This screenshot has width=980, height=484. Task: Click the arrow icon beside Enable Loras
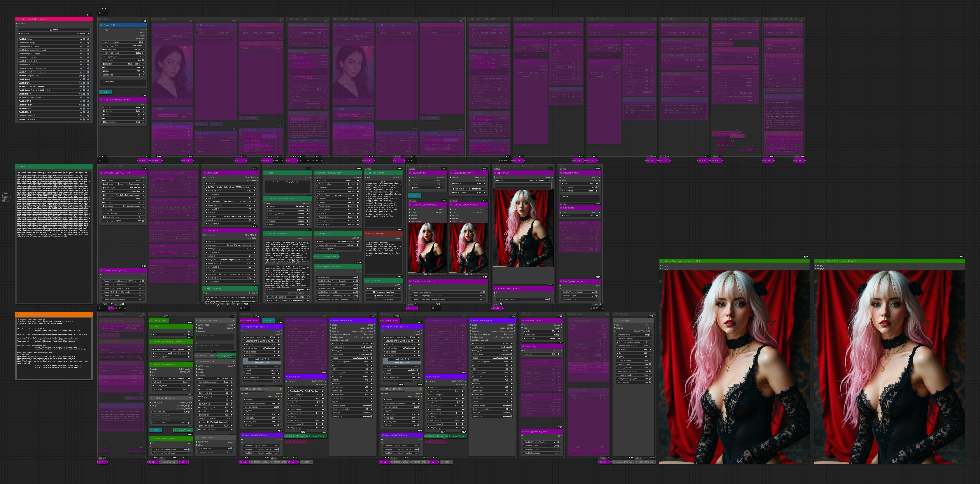88,79
